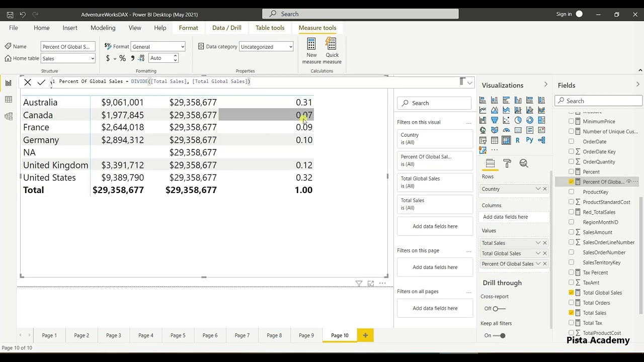
Task: Select the treemap visualization
Action: (541, 120)
